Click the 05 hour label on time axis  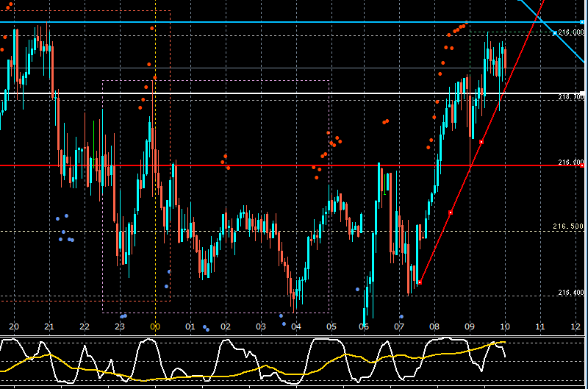331,326
